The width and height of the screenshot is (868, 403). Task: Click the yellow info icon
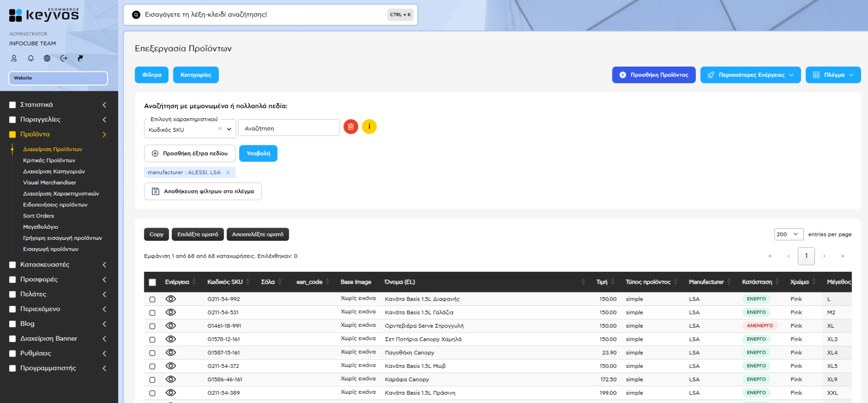369,127
